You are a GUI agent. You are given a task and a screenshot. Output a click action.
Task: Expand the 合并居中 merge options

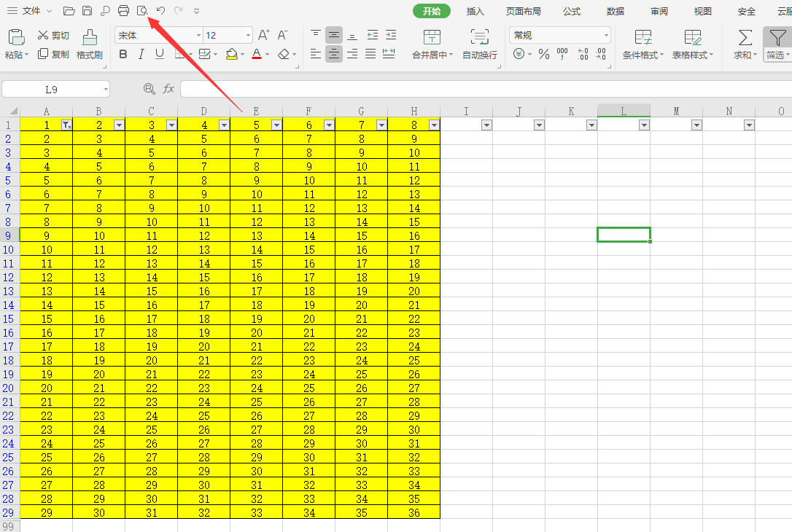click(451, 55)
